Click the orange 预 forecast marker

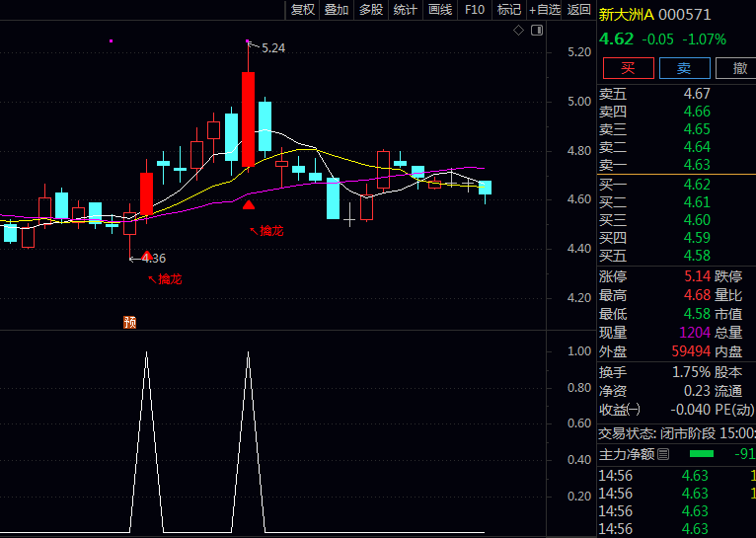pyautogui.click(x=129, y=322)
